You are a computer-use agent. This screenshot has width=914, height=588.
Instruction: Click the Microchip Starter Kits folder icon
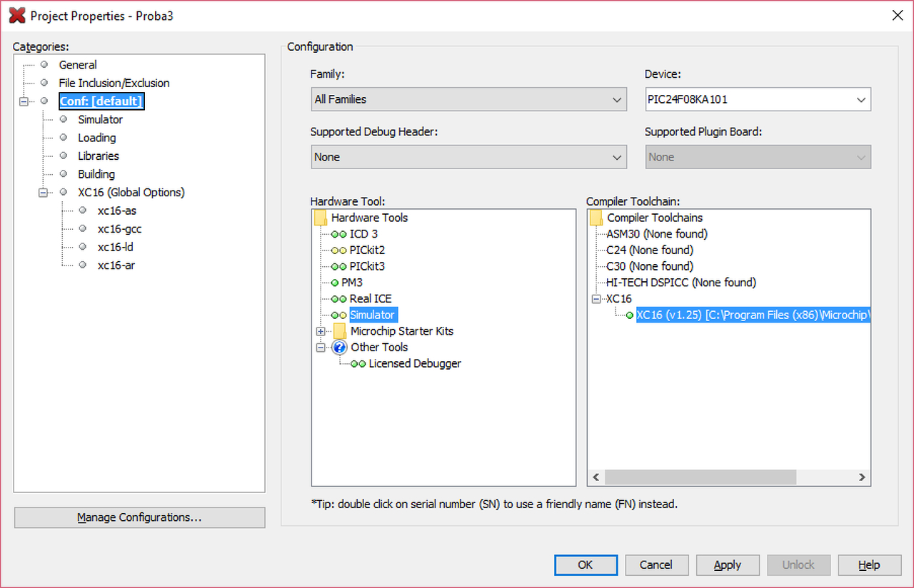[x=340, y=331]
